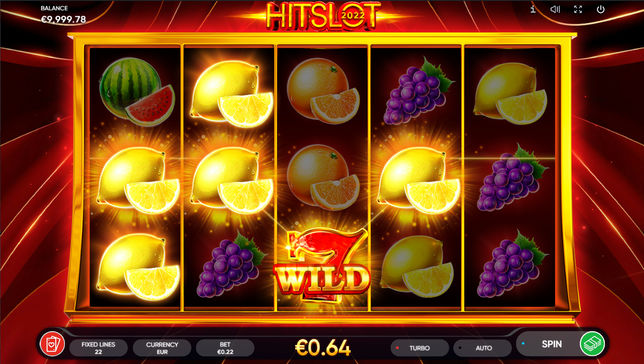This screenshot has width=644, height=364.
Task: Toggle fullscreen mode icon
Action: pyautogui.click(x=578, y=9)
